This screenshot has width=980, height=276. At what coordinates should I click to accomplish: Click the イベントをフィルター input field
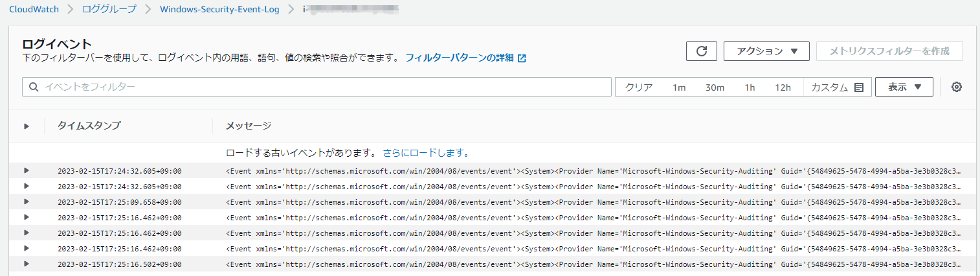click(x=317, y=87)
